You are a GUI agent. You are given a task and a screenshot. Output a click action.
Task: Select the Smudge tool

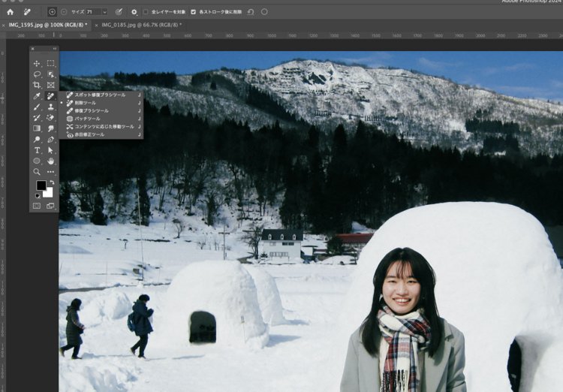point(50,128)
